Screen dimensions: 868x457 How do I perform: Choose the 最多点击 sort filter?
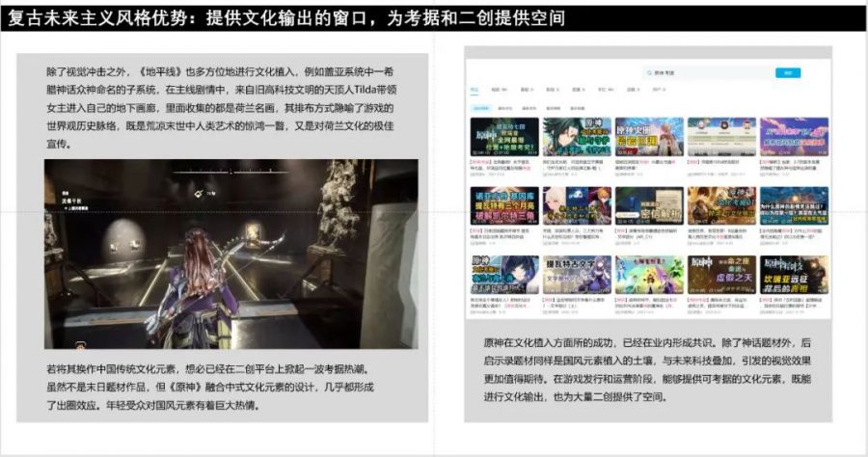[x=504, y=108]
